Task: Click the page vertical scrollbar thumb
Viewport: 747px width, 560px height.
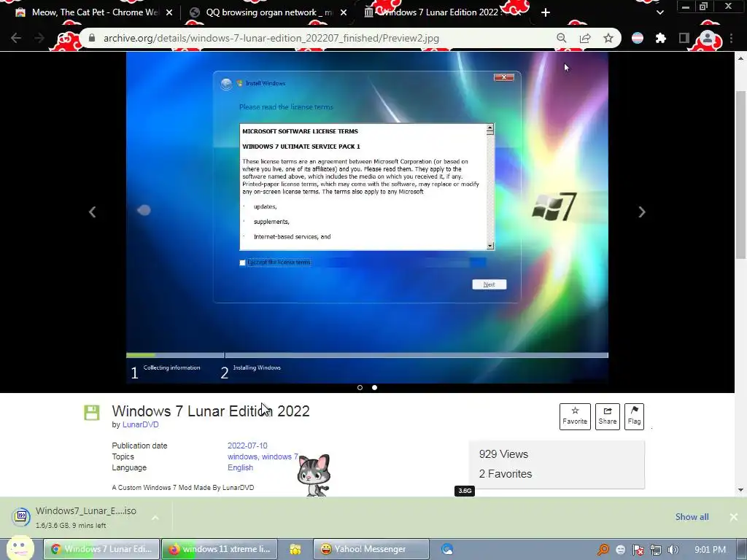Action: pyautogui.click(x=740, y=174)
